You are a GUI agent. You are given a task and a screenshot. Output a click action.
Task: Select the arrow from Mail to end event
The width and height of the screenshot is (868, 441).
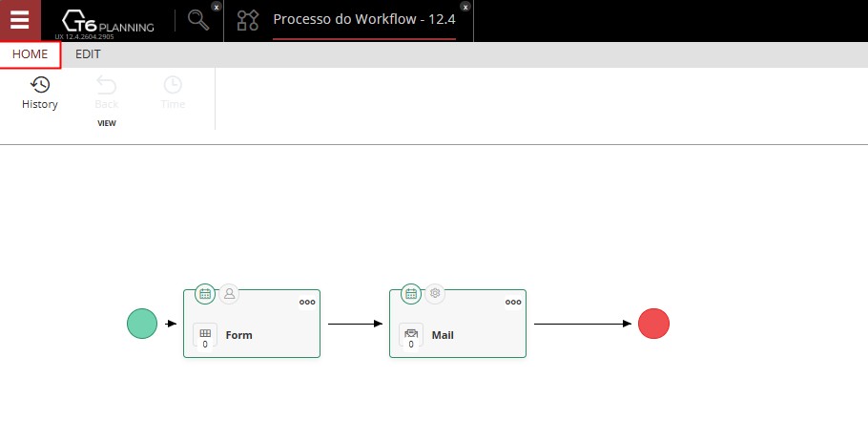[583, 324]
